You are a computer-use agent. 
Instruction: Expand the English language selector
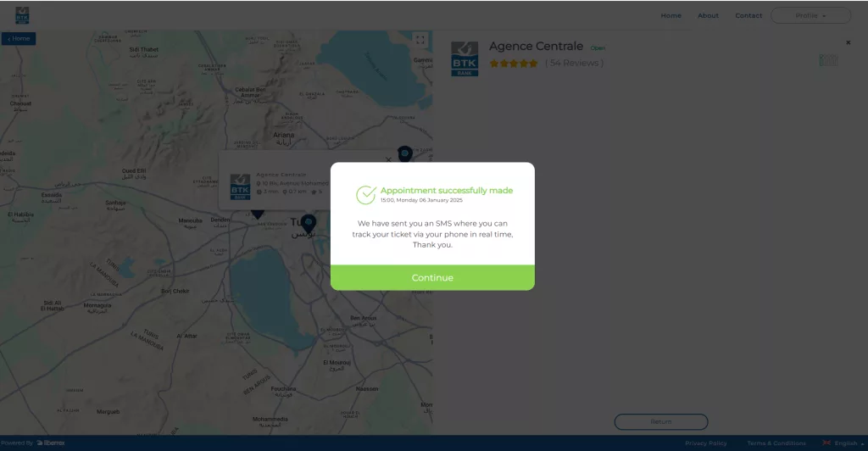(843, 443)
